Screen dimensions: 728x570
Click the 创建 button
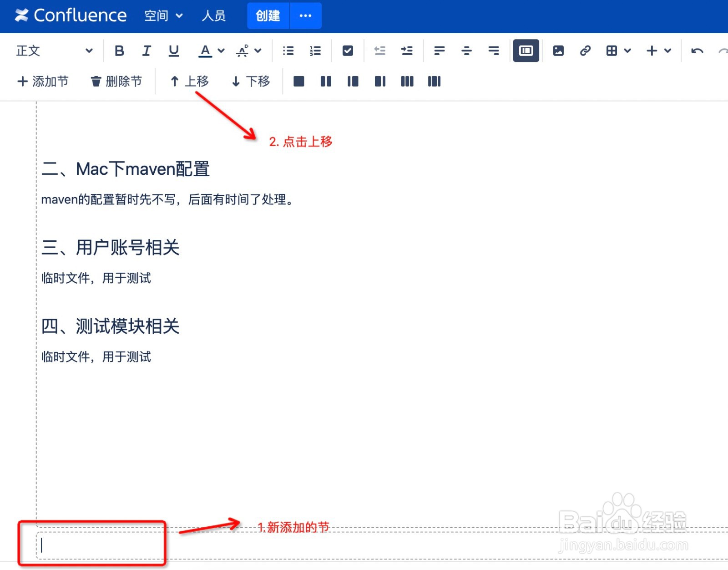click(268, 15)
